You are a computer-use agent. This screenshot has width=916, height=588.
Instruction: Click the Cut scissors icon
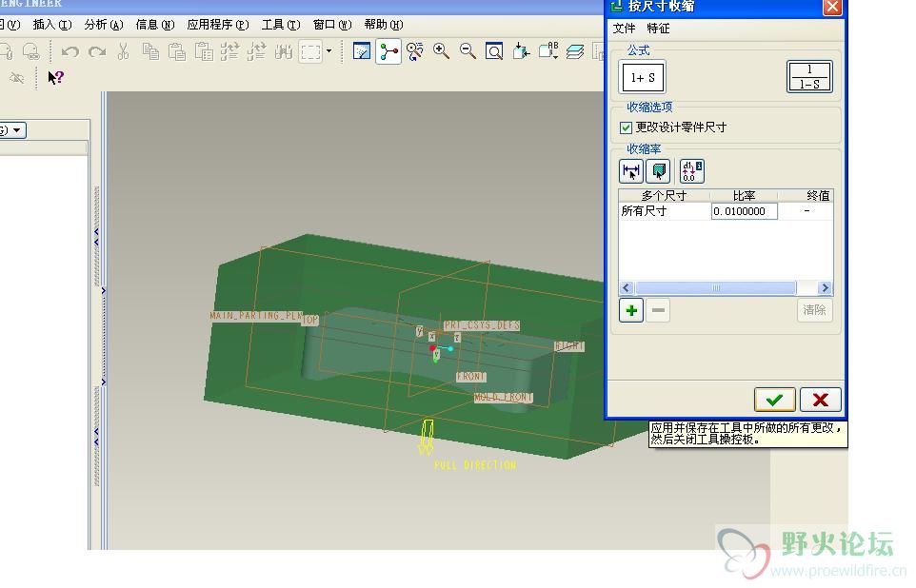click(123, 52)
